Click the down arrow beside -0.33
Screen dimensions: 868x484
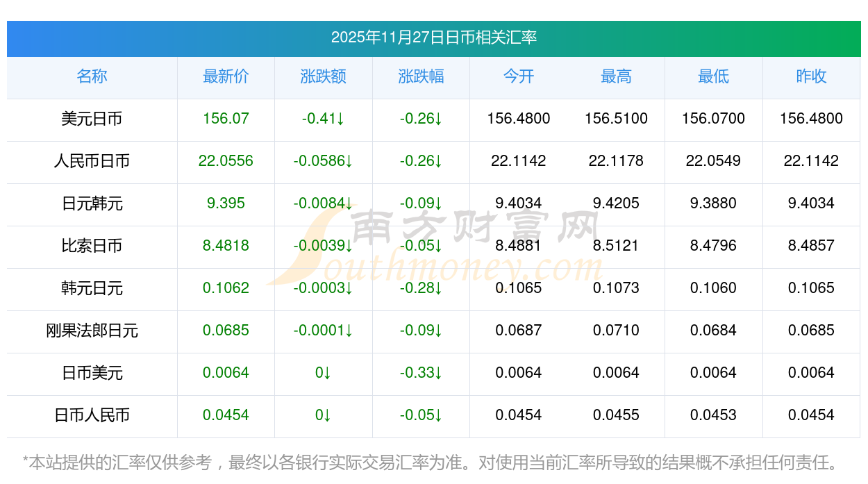click(x=438, y=373)
